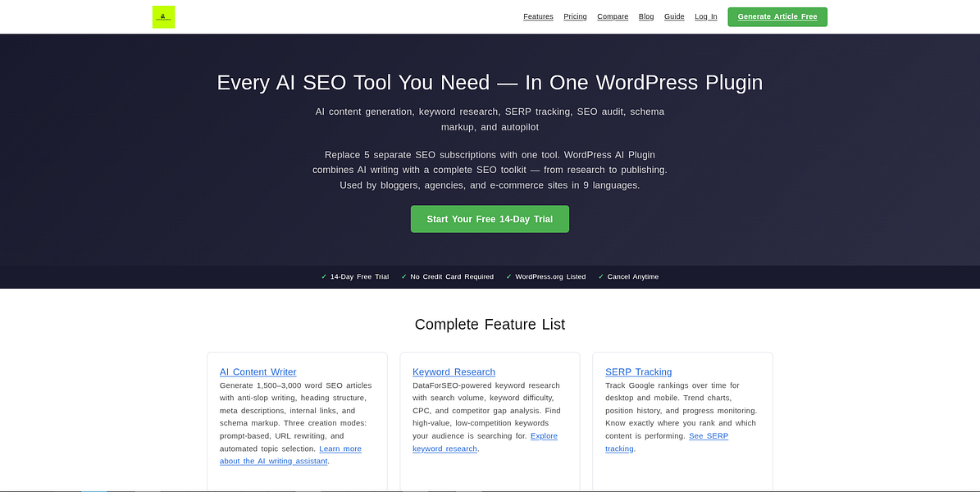
Task: Click the Complete Feature List heading
Action: tap(490, 325)
